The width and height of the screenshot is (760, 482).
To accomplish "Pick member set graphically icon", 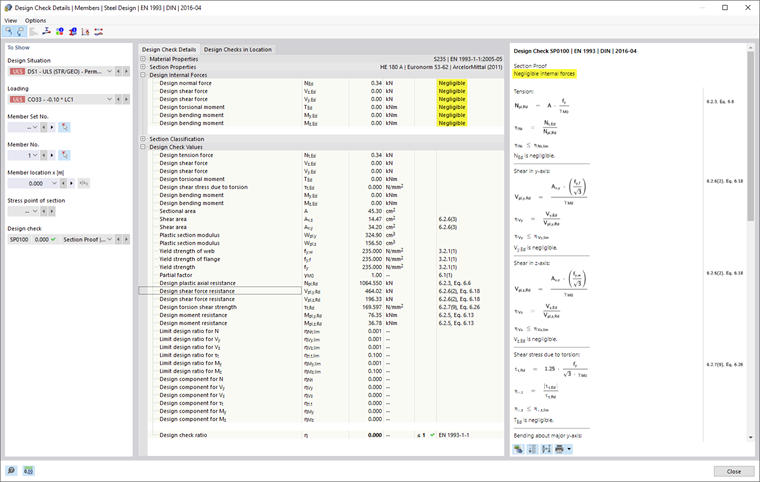I will (x=64, y=127).
